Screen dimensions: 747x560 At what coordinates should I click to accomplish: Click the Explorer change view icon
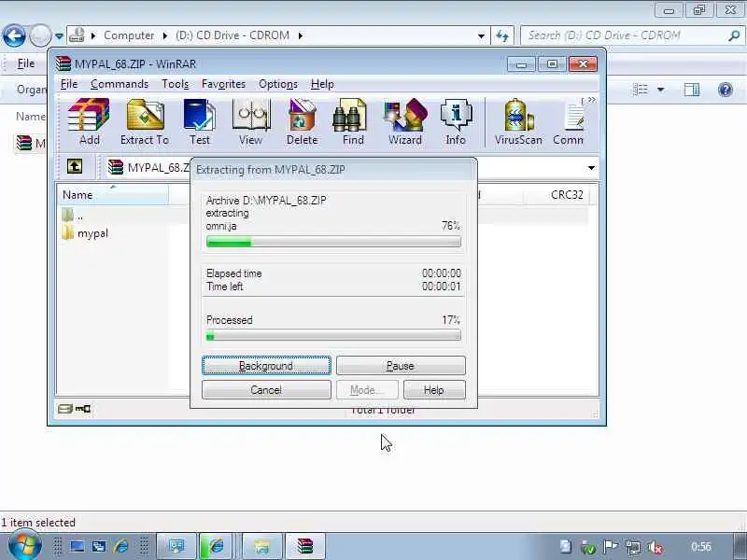(641, 90)
